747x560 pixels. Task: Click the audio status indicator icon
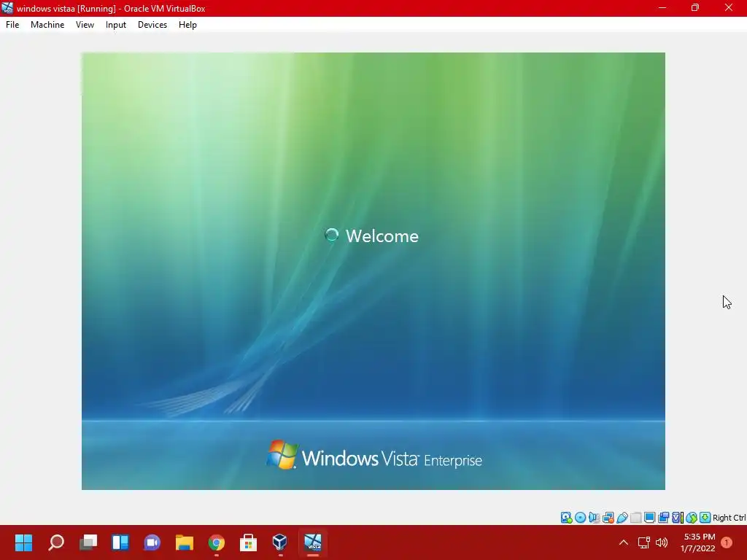594,518
